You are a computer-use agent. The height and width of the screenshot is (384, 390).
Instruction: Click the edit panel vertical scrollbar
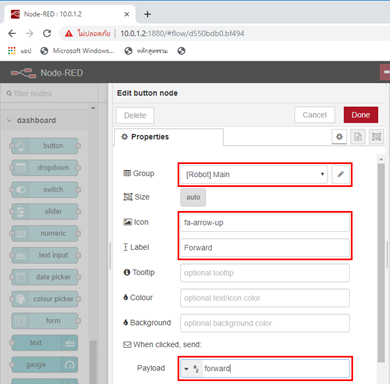click(x=381, y=263)
